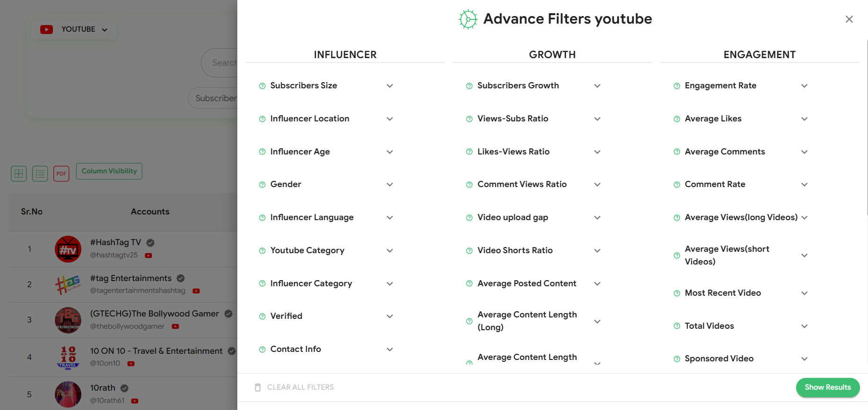Click the help icon beside Gender

click(x=262, y=185)
